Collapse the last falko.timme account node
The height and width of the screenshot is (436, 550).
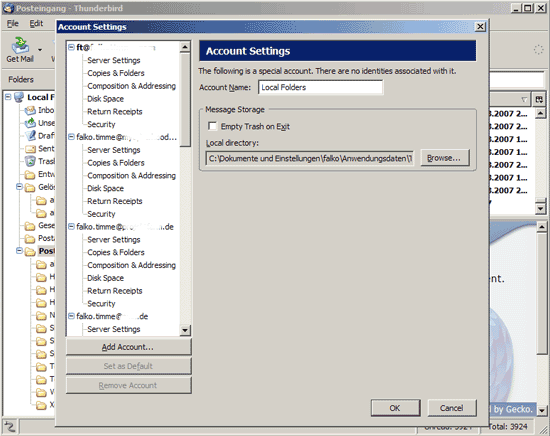71,316
